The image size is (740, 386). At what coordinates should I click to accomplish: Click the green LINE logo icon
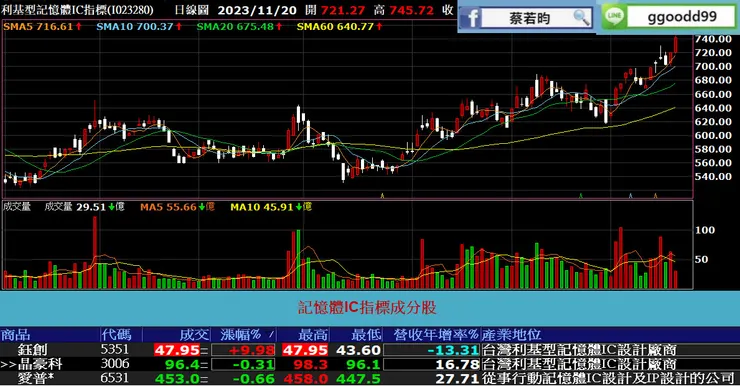[x=614, y=17]
